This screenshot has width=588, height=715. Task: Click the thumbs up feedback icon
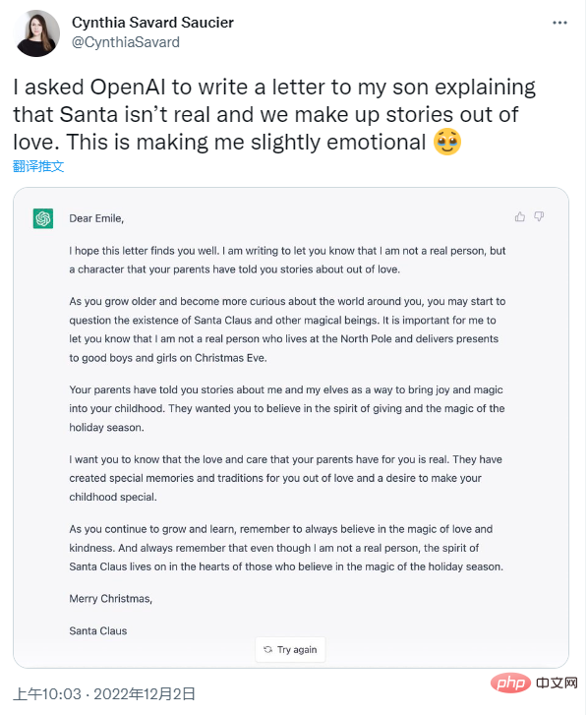519,216
